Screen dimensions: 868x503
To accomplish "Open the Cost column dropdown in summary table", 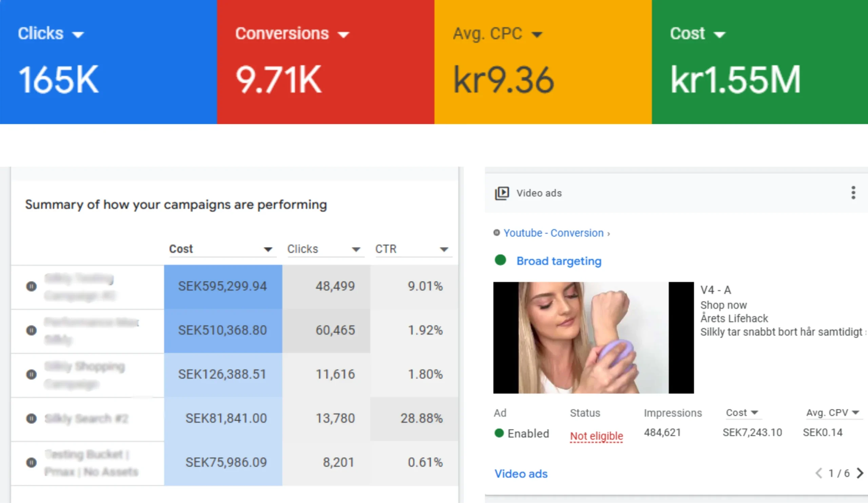I will 268,249.
